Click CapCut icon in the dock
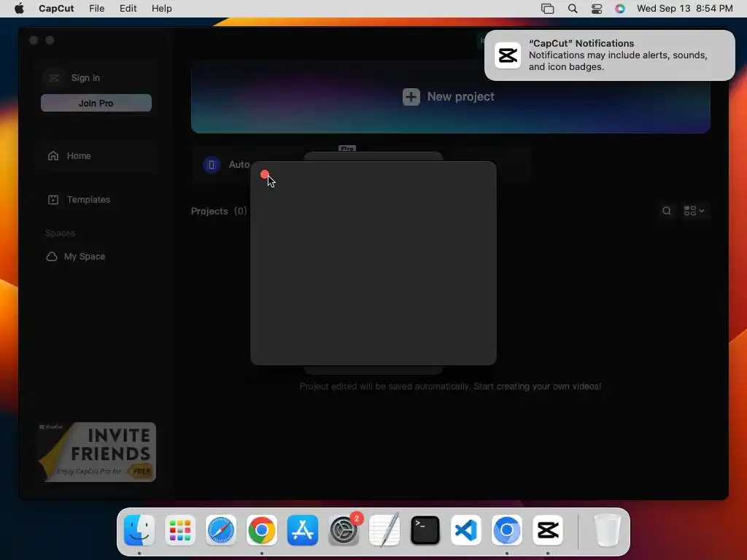Screen dimensions: 747x560 (548, 530)
